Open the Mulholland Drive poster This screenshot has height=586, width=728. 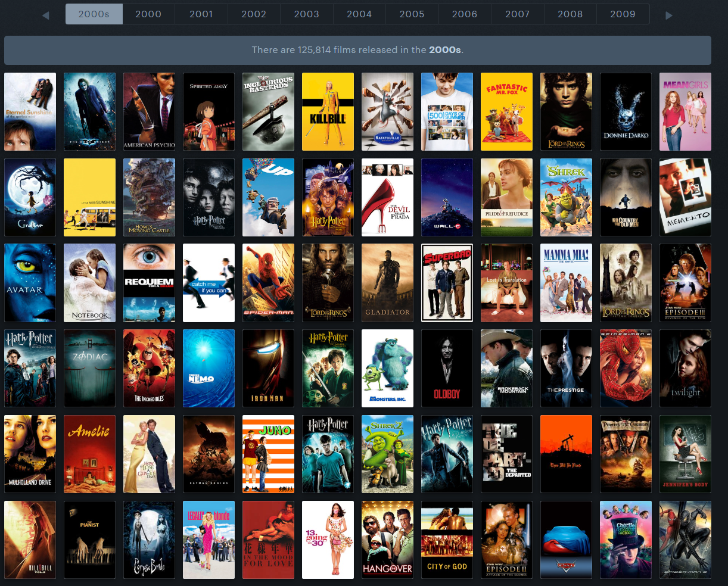click(30, 454)
